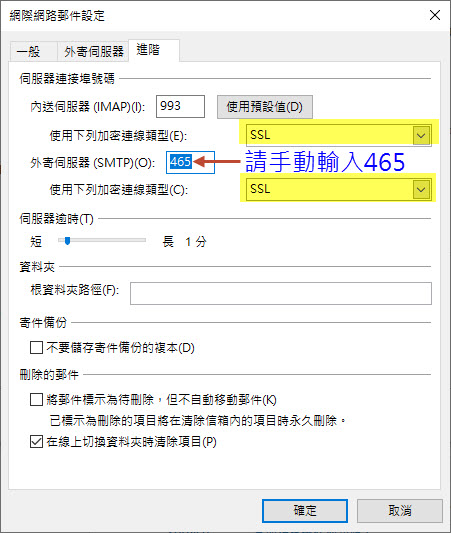Click the SMTP port field showing 465
The image size is (451, 533).
point(190,162)
